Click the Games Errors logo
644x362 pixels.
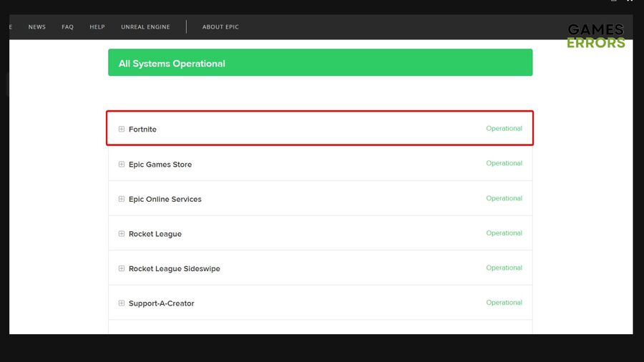596,36
